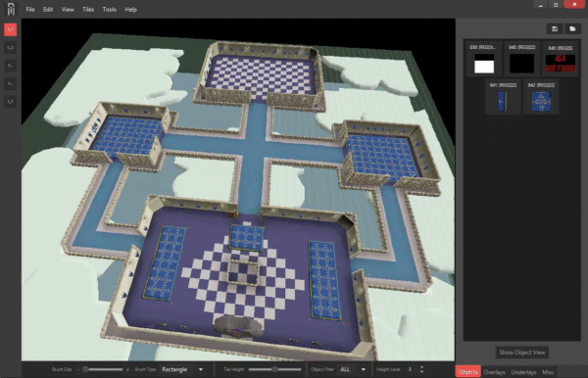Image resolution: width=588 pixels, height=378 pixels.
Task: Switch to the Underlays tab
Action: click(x=523, y=372)
